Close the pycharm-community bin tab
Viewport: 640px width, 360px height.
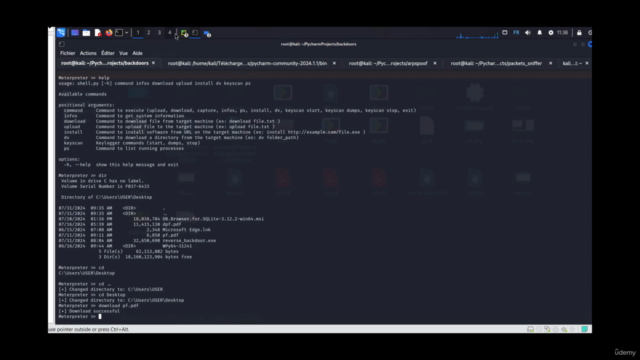pos(334,63)
